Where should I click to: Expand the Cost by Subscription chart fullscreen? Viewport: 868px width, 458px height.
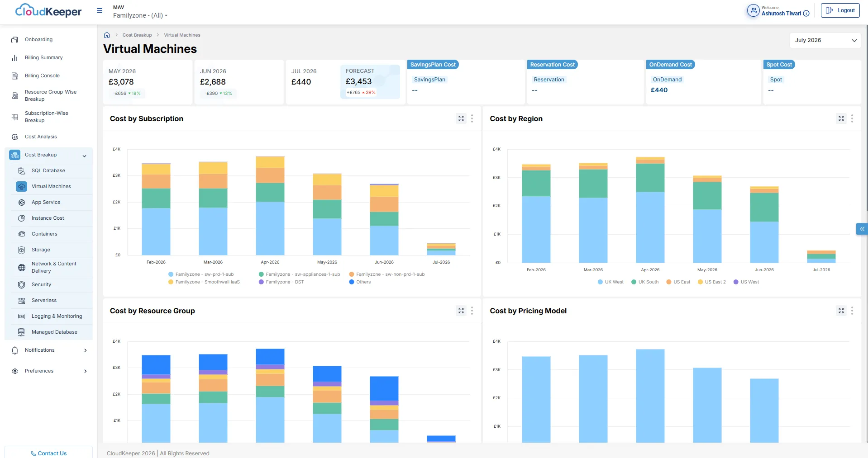pos(461,118)
